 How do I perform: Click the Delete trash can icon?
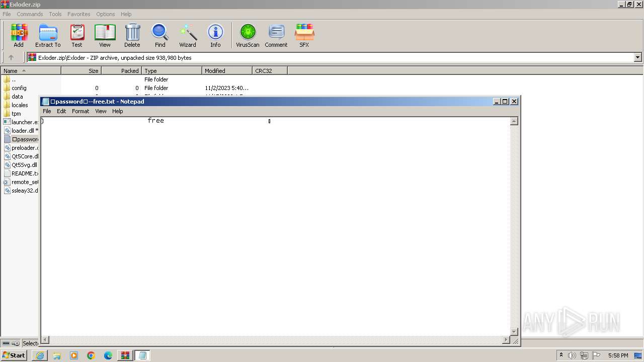[x=132, y=36]
